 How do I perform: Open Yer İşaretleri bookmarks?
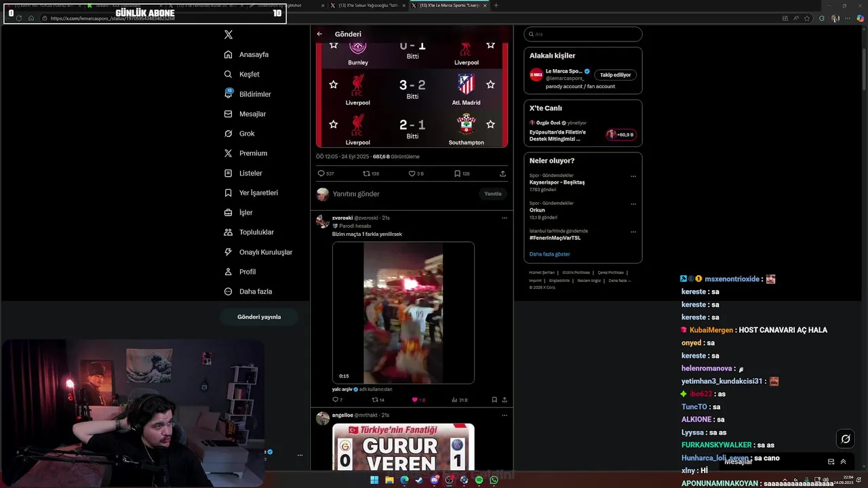tap(251, 192)
